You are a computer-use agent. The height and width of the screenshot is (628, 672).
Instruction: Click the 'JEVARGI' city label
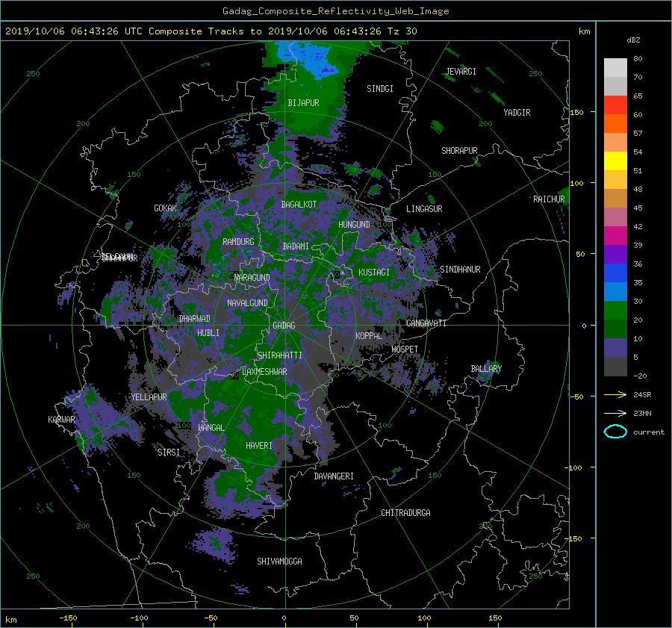pos(461,72)
